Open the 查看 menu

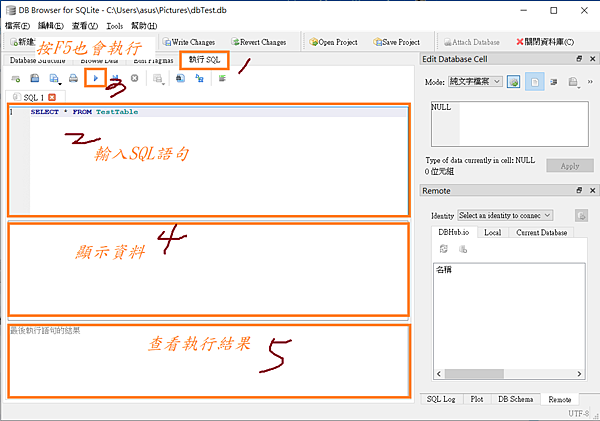85,26
